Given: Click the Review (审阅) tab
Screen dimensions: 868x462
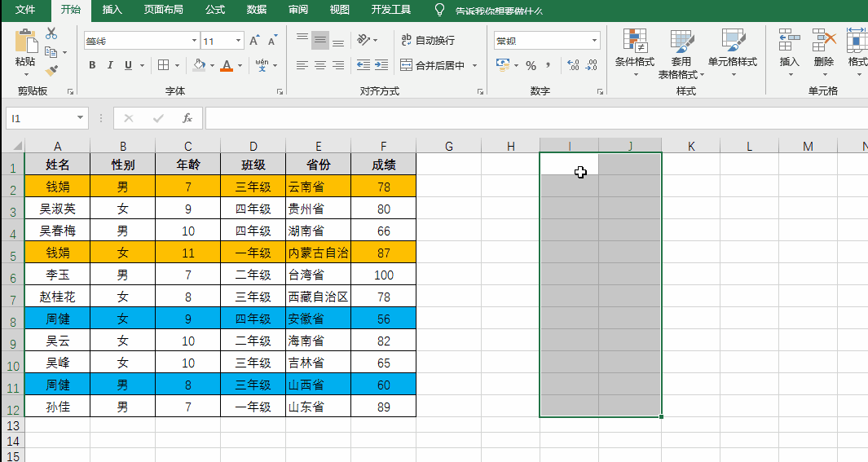Looking at the screenshot, I should coord(297,10).
